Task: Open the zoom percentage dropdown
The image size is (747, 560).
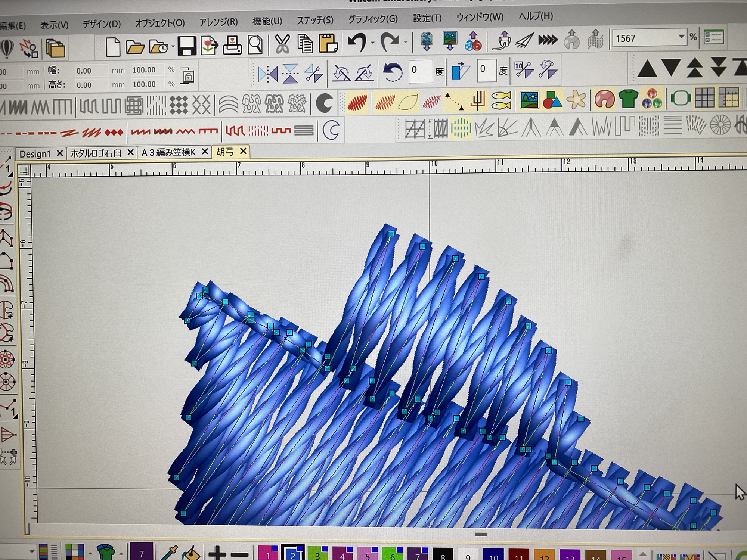Action: [x=681, y=37]
